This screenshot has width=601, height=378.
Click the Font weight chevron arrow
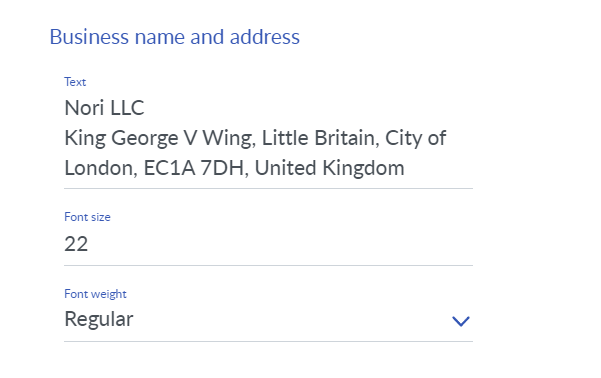pyautogui.click(x=460, y=321)
